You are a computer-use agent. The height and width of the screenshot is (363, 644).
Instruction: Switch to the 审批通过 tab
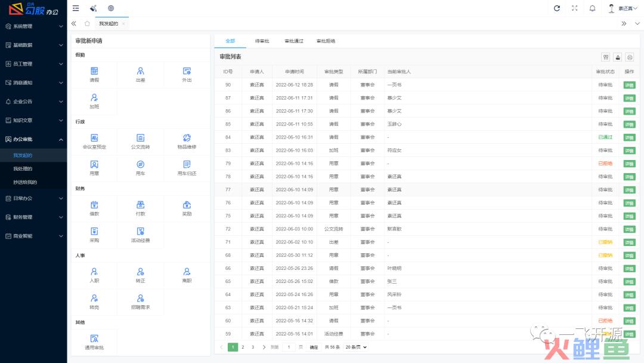(293, 41)
